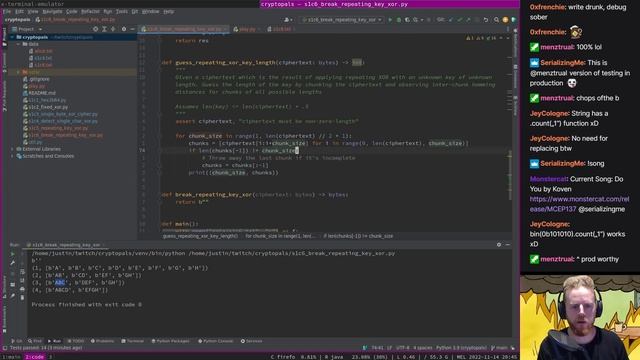Click the inspection warnings indicator in editor
640x360 pixels.
482,38
